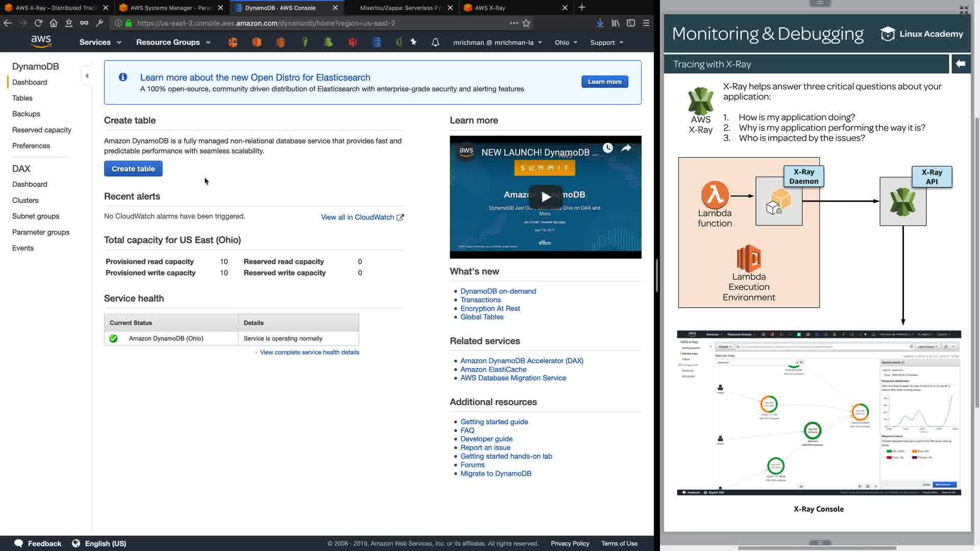The width and height of the screenshot is (980, 551).
Task: Open the Ohio region dropdown
Action: (x=566, y=42)
